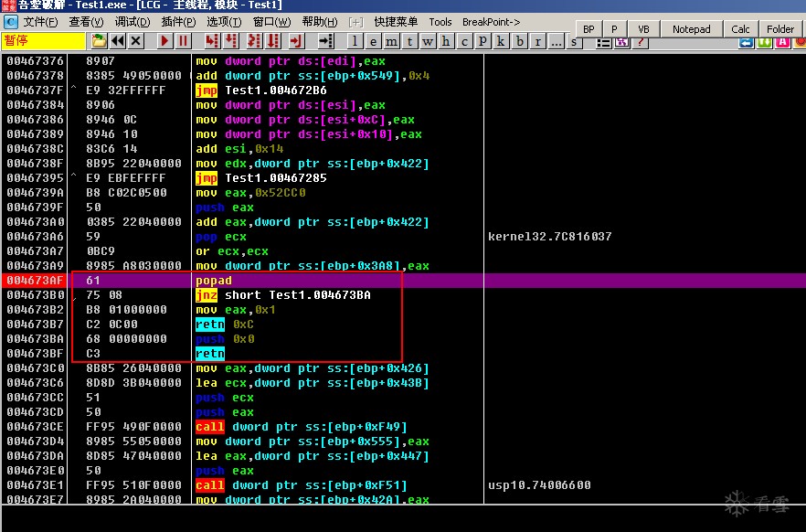This screenshot has width=806, height=532.
Task: Open the 查看(V) menu
Action: 86,22
